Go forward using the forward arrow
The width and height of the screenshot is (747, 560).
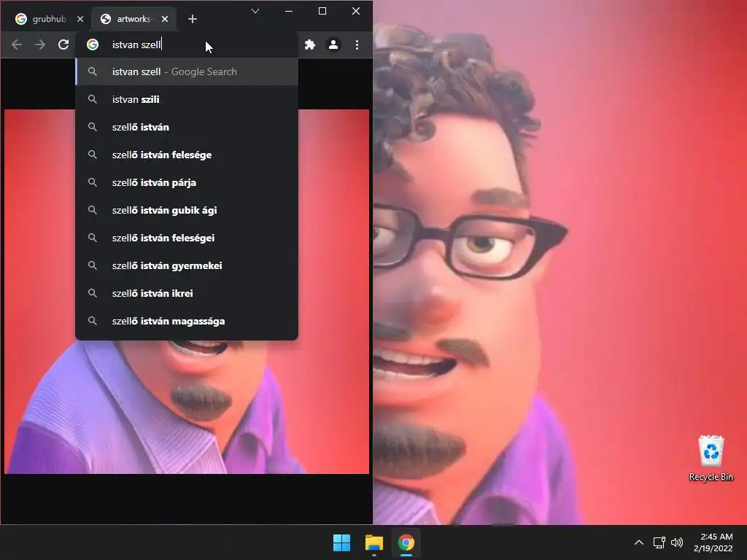[x=40, y=44]
